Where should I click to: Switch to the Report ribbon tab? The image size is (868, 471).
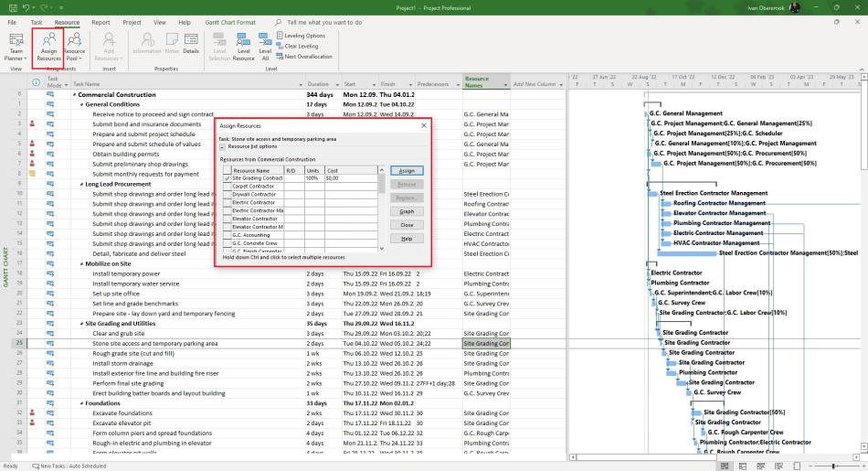[x=101, y=22]
